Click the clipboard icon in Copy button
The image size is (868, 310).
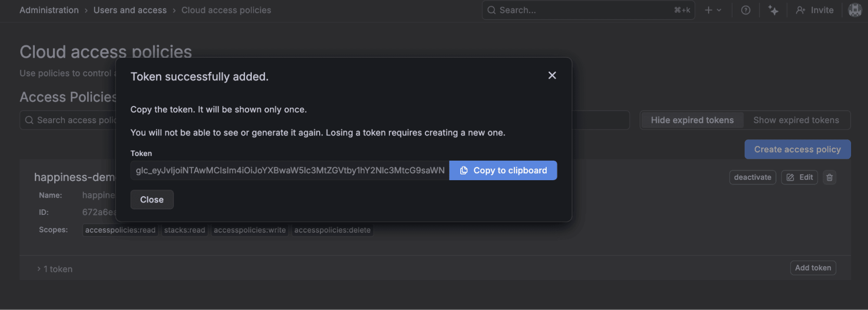(x=464, y=170)
